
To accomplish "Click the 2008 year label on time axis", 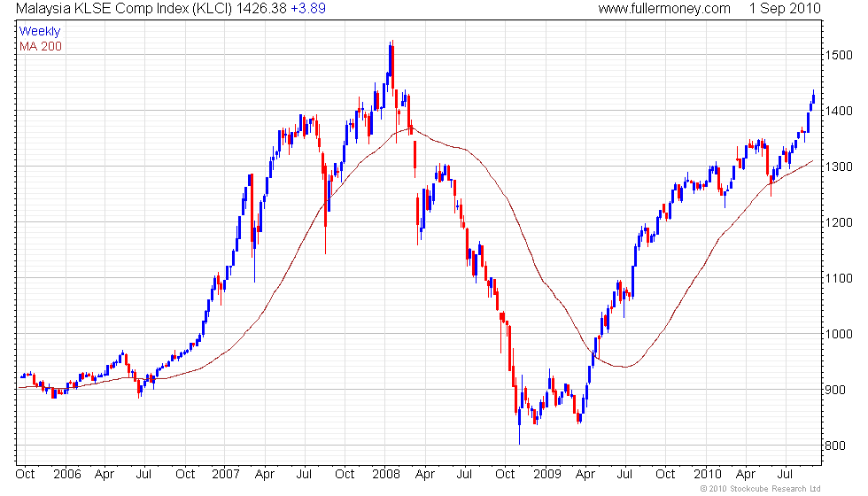I will pyautogui.click(x=386, y=475).
